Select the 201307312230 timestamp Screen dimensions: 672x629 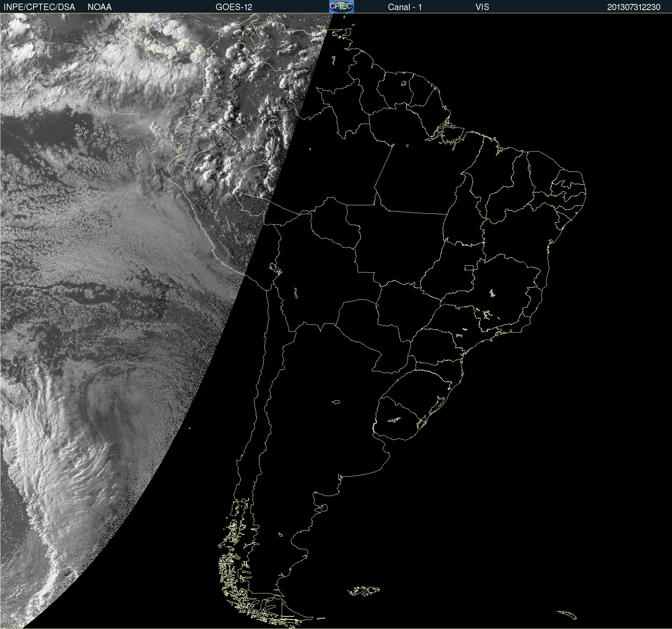coord(634,7)
